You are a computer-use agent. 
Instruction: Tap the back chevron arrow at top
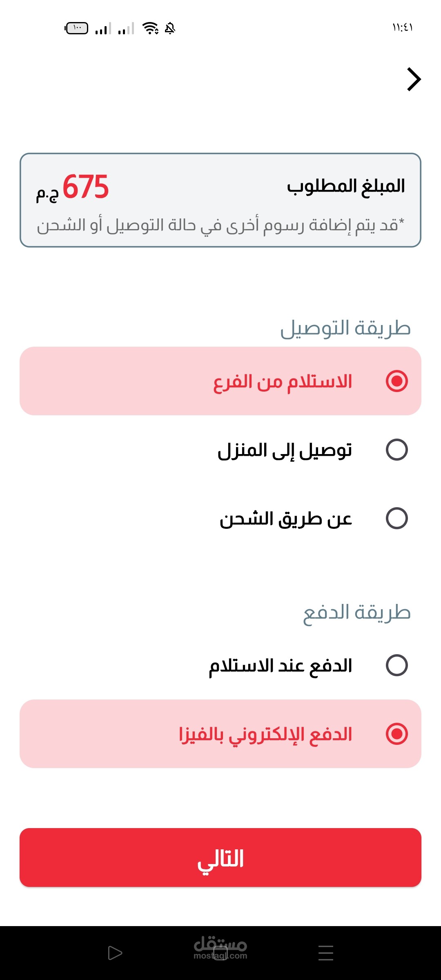[x=414, y=79]
